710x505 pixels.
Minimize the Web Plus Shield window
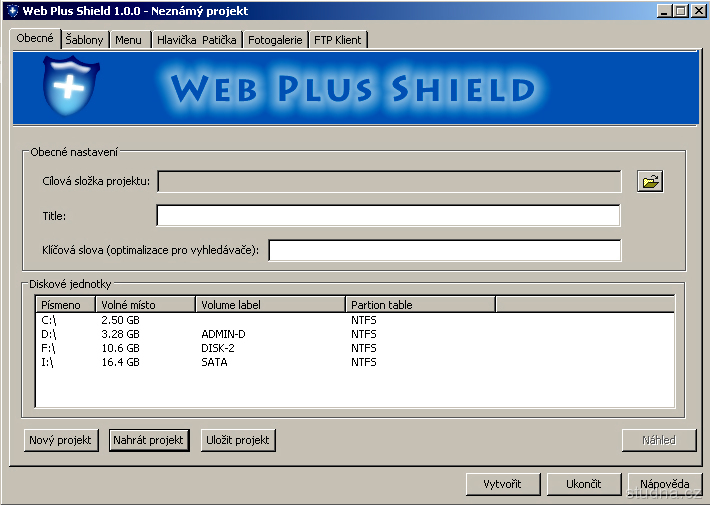pos(664,11)
